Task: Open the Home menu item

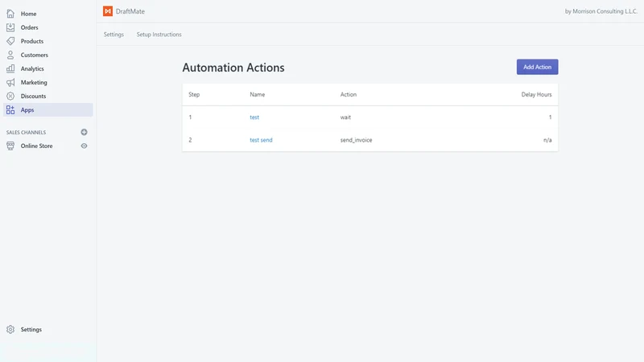Action: (x=28, y=14)
